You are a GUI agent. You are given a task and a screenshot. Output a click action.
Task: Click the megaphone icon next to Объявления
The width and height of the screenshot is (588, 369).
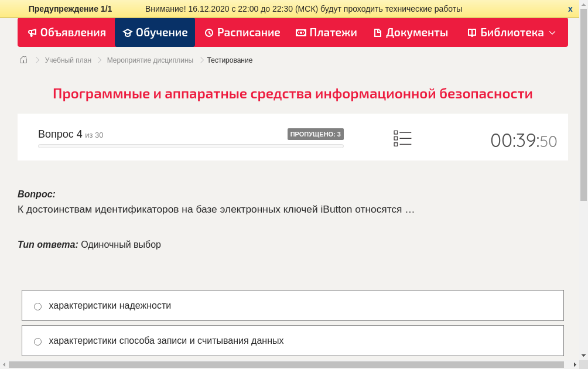point(32,33)
